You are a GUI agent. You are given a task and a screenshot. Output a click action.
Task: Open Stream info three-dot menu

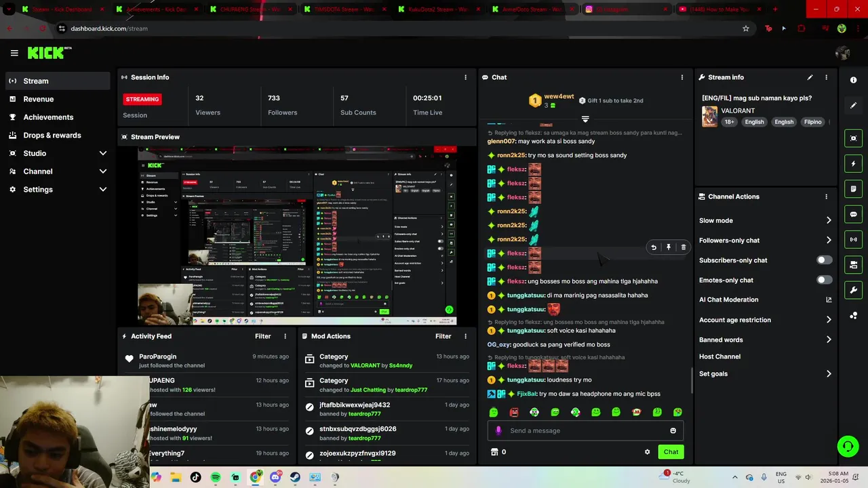(x=826, y=77)
